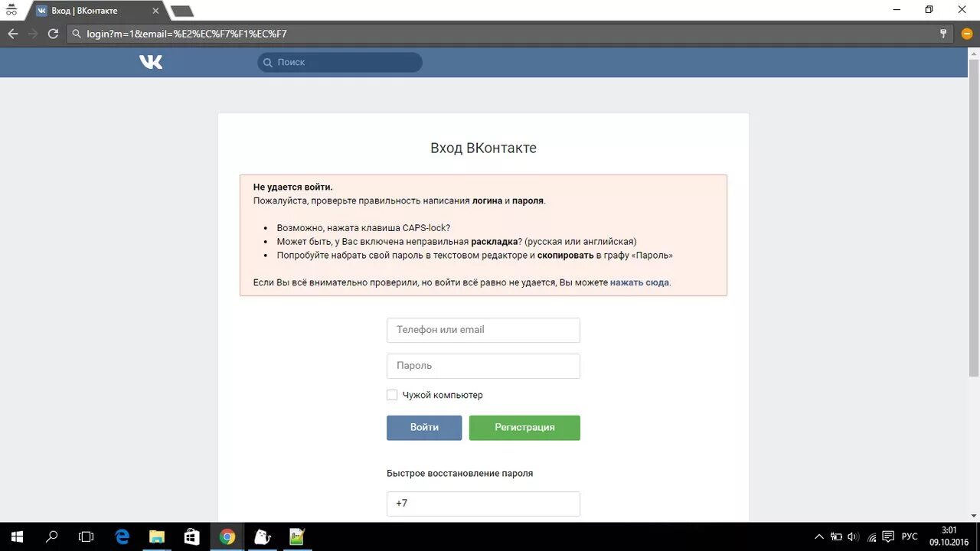The width and height of the screenshot is (980, 551).
Task: Open the Action Center notifications icon
Action: (889, 536)
